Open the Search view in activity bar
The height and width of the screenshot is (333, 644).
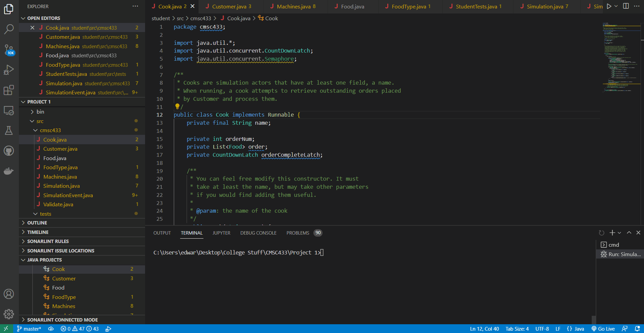[9, 29]
